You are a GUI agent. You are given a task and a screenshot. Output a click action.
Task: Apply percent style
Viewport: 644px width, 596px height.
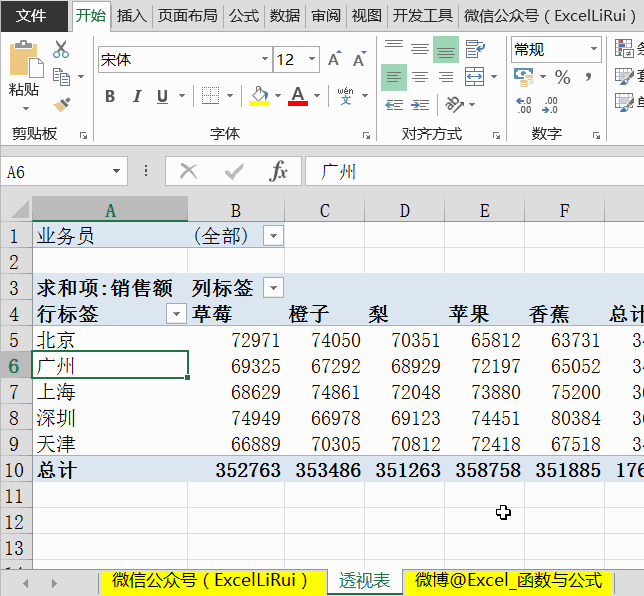point(562,77)
